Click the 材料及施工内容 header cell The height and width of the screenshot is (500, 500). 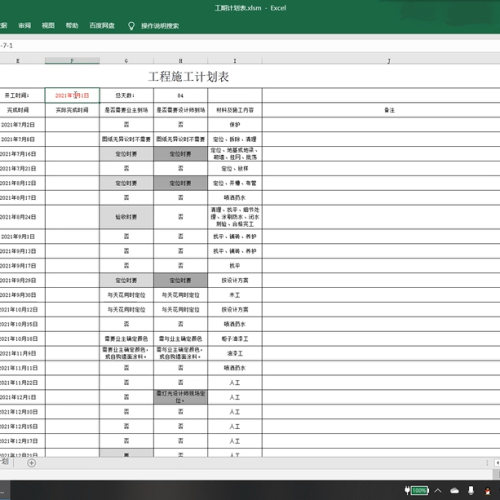coord(235,110)
